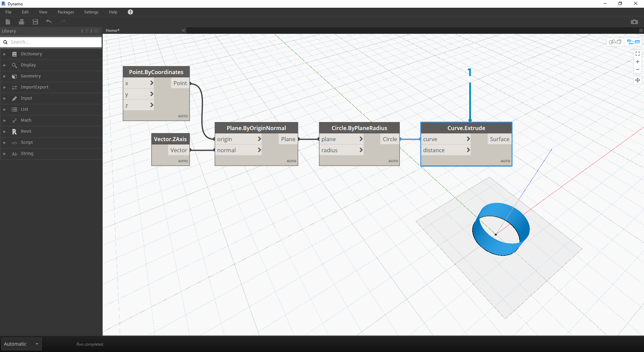The height and width of the screenshot is (352, 644).
Task: Open the Packages menu
Action: 66,12
